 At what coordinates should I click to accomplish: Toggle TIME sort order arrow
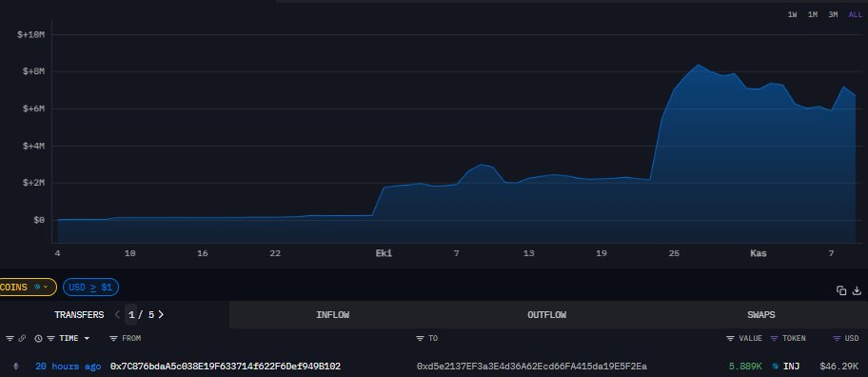(x=87, y=339)
